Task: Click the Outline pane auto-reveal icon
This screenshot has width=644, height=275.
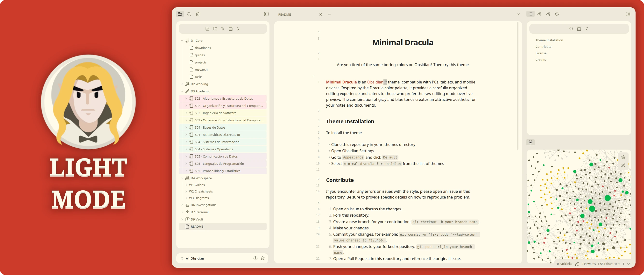Action: point(579,29)
